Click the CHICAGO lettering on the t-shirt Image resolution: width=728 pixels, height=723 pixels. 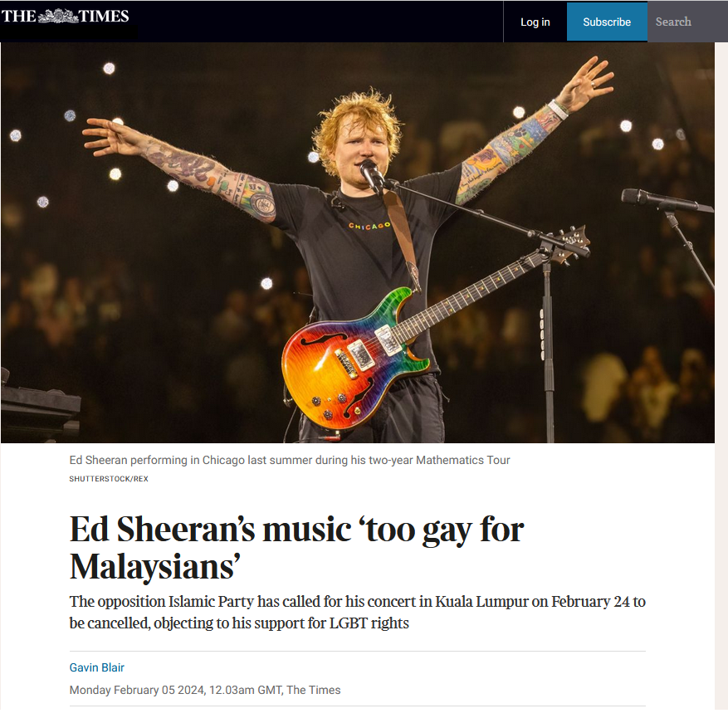click(x=369, y=226)
